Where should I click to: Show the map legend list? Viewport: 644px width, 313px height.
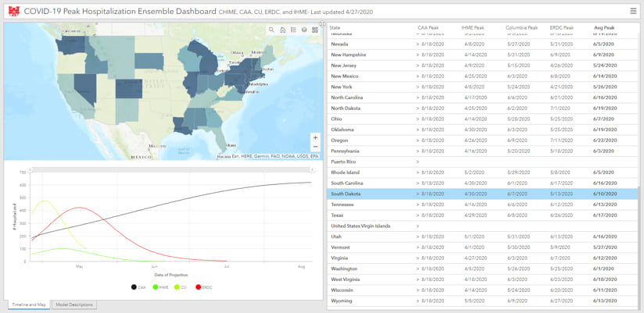293,30
